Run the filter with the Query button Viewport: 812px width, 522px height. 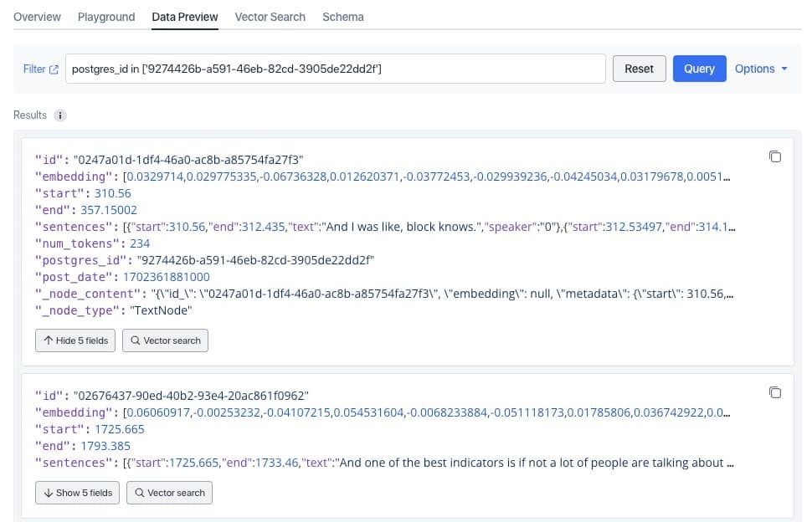(699, 69)
